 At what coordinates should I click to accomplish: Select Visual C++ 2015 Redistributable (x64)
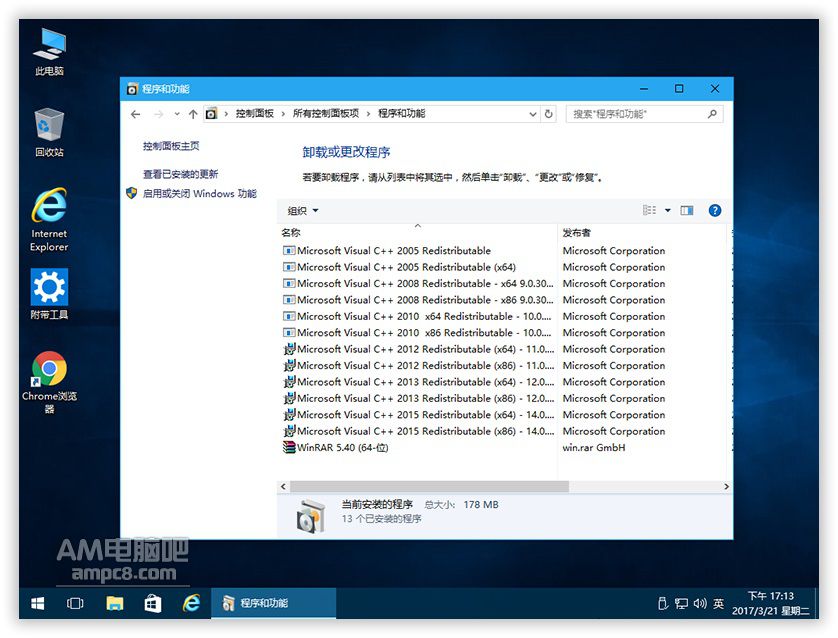point(418,415)
